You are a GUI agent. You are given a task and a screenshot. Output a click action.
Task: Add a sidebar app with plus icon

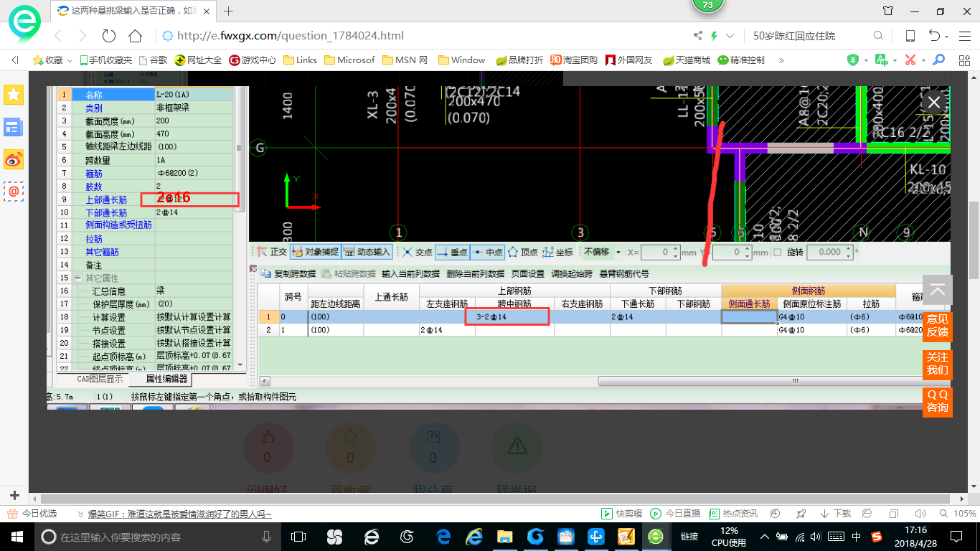tap(14, 495)
